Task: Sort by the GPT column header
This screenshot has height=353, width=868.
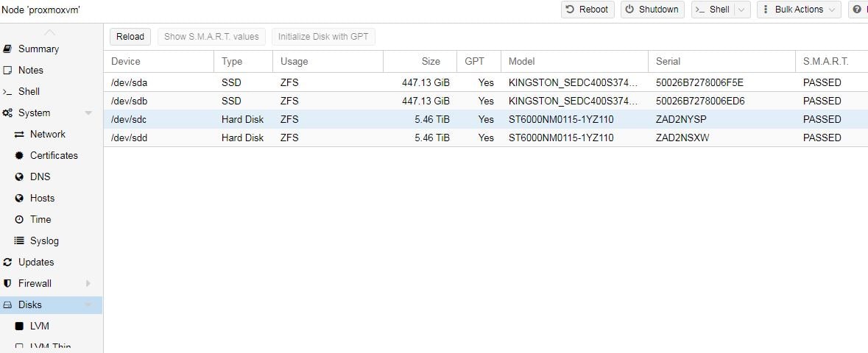Action: [479, 62]
